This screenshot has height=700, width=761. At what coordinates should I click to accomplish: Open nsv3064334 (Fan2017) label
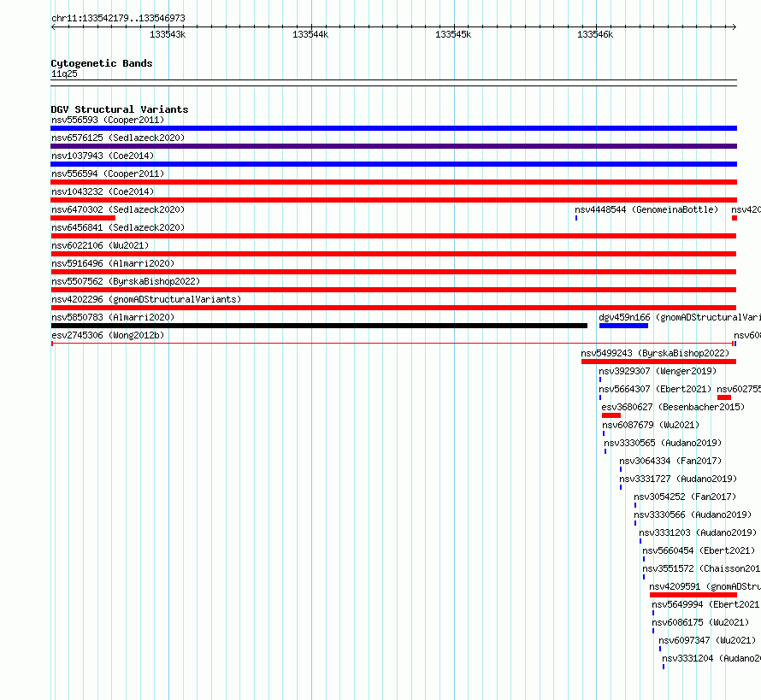[670, 461]
